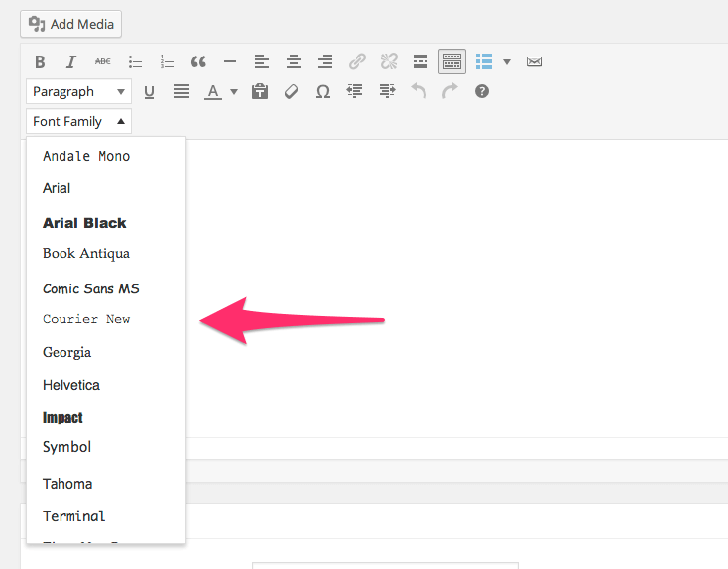Image resolution: width=728 pixels, height=569 pixels.
Task: Open dropdown arrow beside blue list icon
Action: tap(507, 61)
